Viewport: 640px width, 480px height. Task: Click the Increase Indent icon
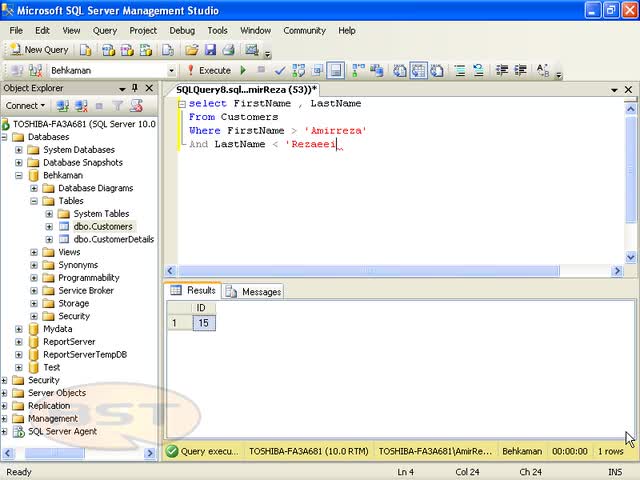[520, 71]
